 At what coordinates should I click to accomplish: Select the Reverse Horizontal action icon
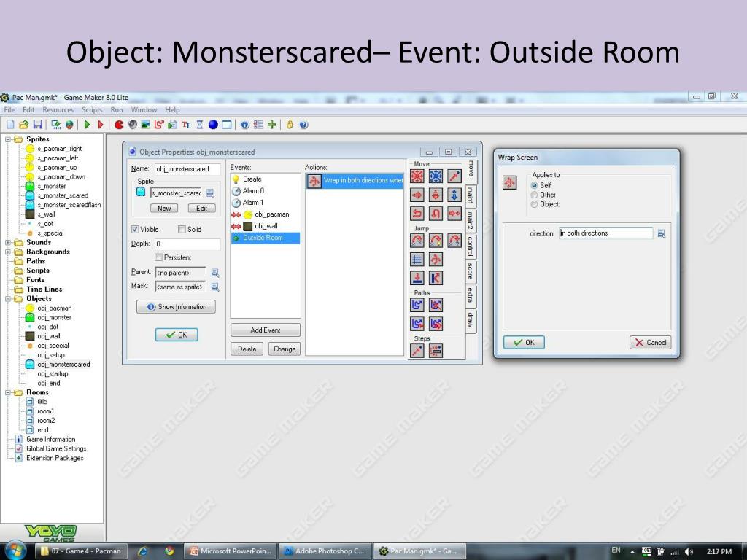(417, 214)
